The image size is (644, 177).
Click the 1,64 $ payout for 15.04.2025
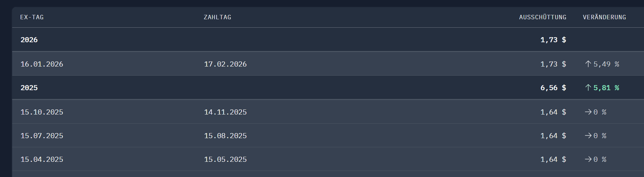pyautogui.click(x=553, y=159)
